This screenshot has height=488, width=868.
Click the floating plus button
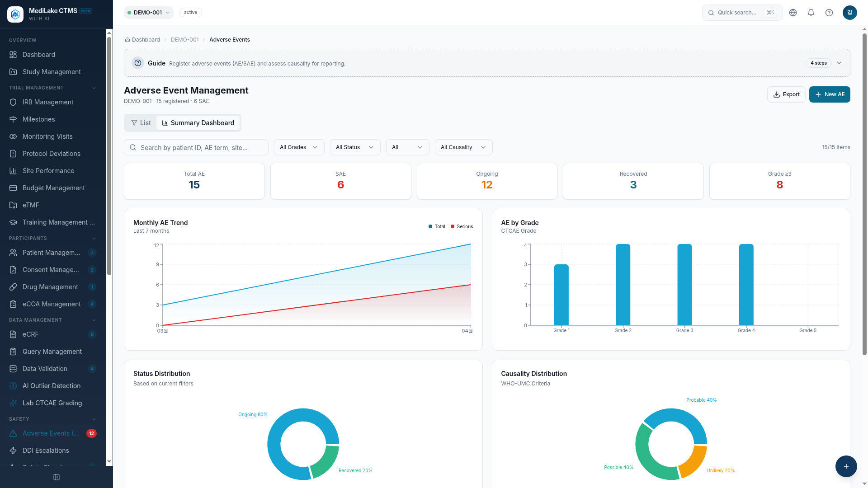pyautogui.click(x=846, y=466)
